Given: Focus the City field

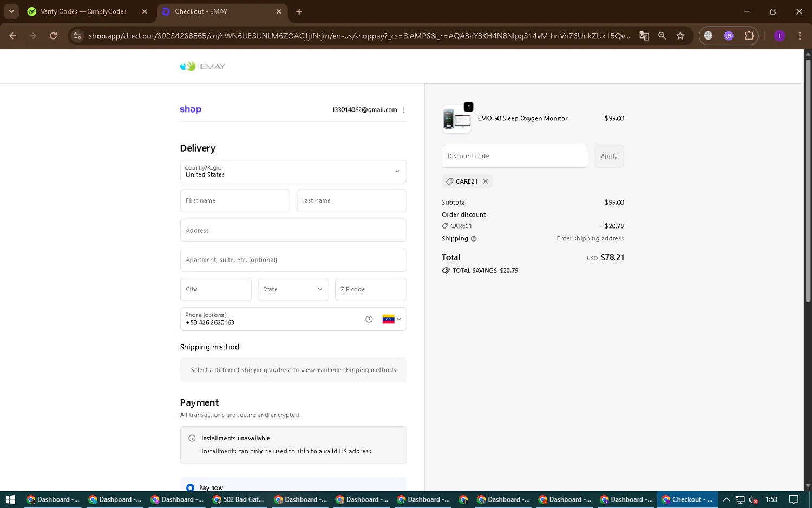Looking at the screenshot, I should (x=215, y=289).
